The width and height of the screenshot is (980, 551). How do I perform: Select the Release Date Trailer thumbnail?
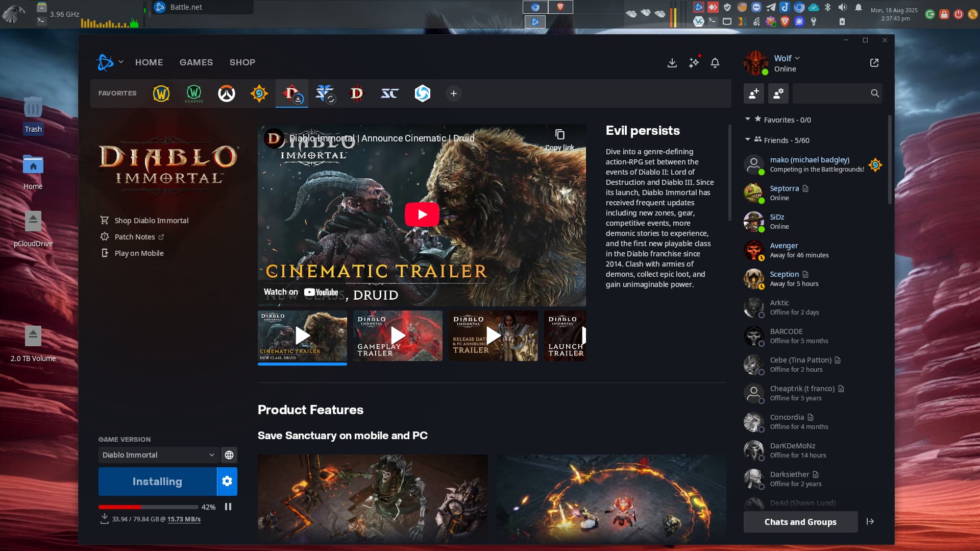pyautogui.click(x=493, y=336)
